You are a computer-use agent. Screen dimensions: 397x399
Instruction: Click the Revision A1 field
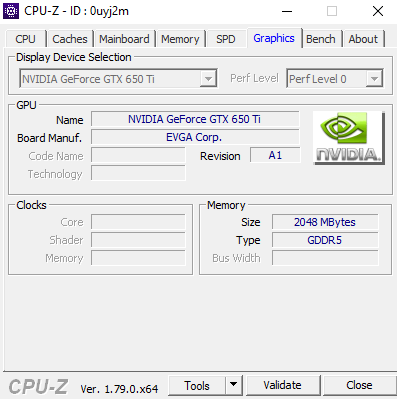pos(275,155)
